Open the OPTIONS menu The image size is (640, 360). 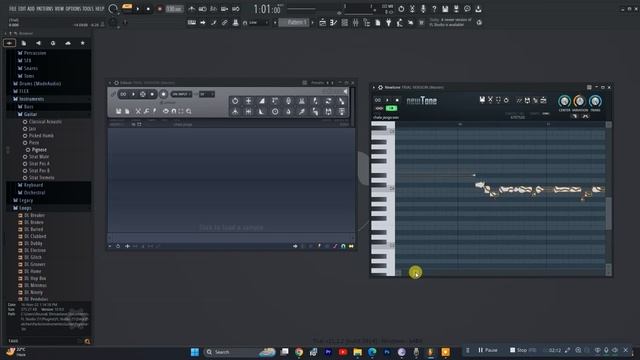click(x=73, y=9)
